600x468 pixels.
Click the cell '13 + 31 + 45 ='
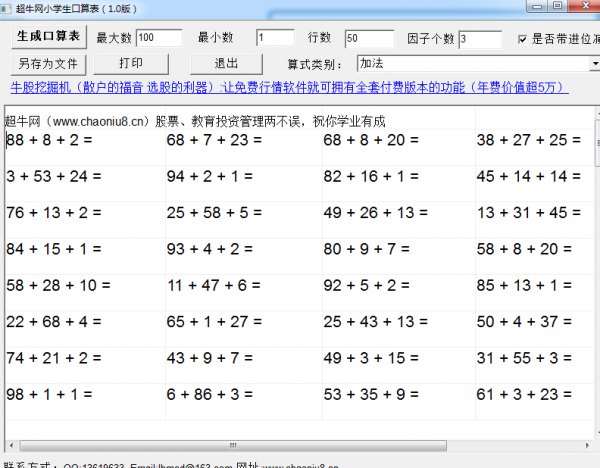(535, 220)
